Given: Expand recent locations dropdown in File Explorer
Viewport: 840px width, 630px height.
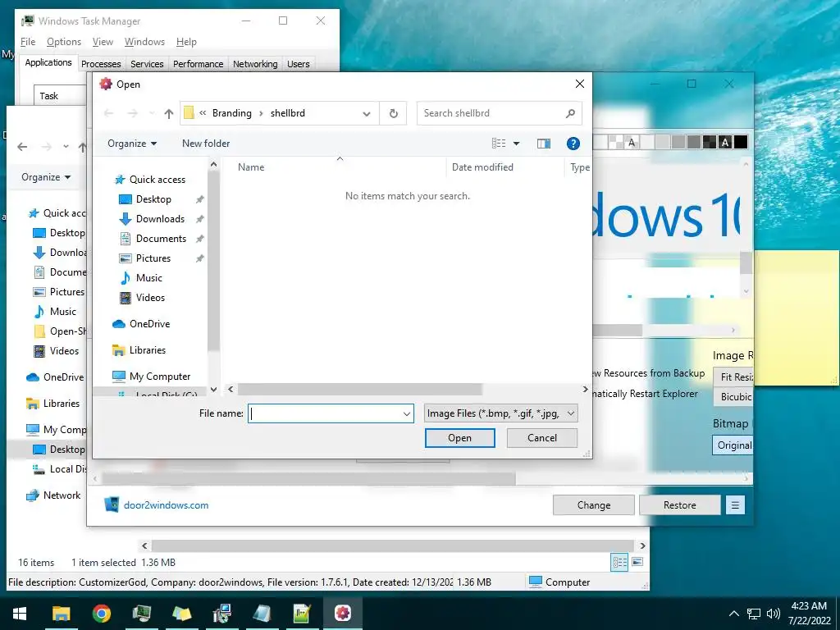Looking at the screenshot, I should click(66, 147).
